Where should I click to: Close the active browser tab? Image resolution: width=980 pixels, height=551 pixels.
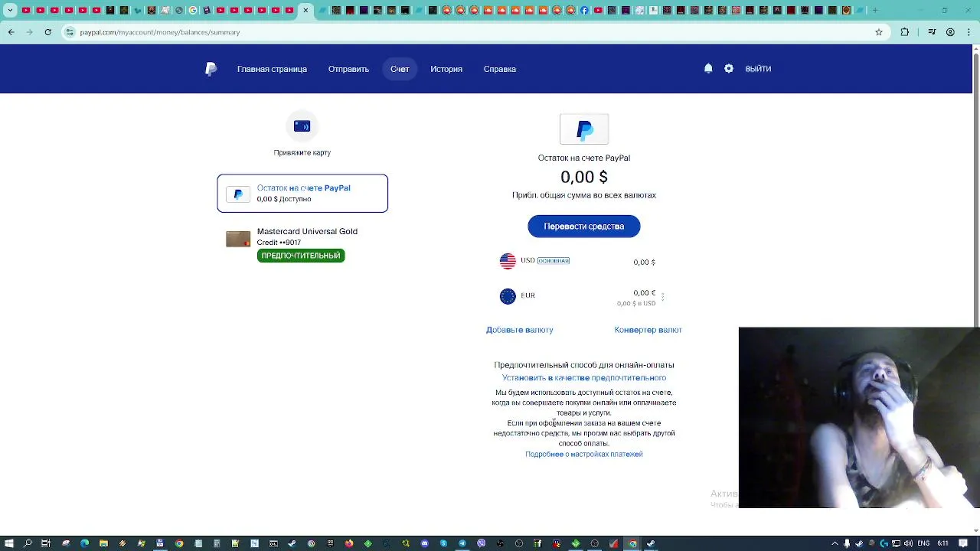(305, 10)
